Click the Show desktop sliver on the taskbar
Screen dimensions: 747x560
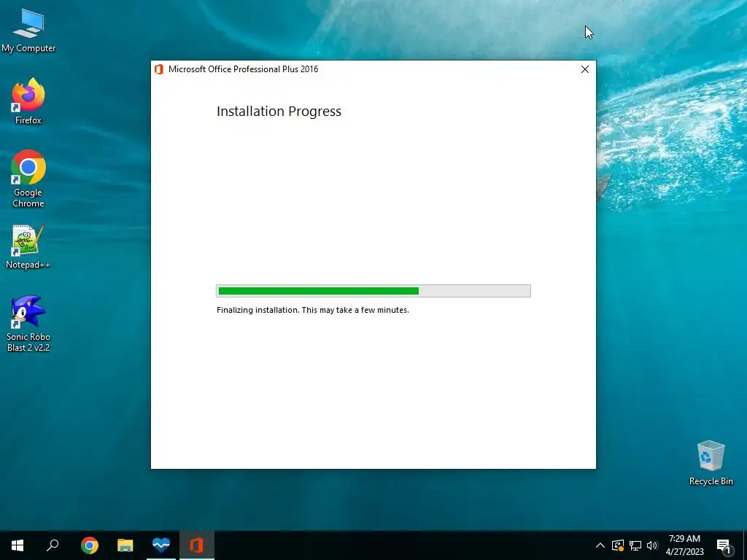(x=745, y=545)
